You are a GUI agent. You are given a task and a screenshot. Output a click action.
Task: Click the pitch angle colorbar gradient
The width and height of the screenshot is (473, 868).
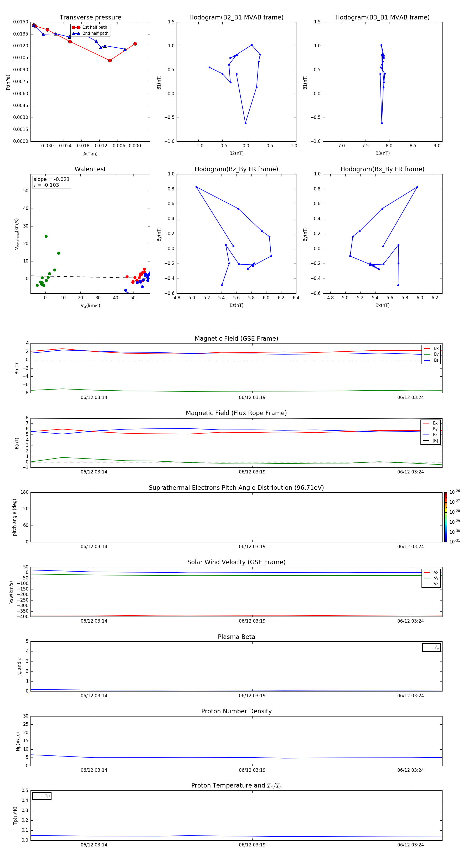446,517
